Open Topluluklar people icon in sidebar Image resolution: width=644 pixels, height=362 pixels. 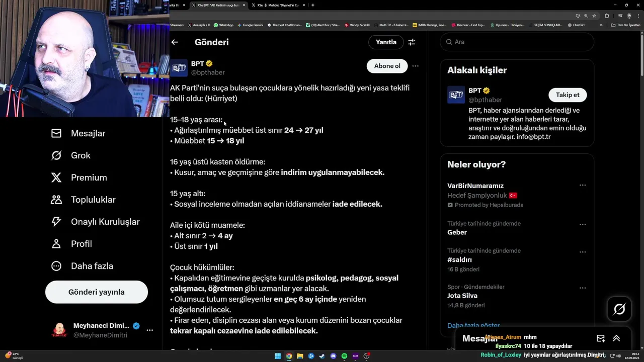56,200
